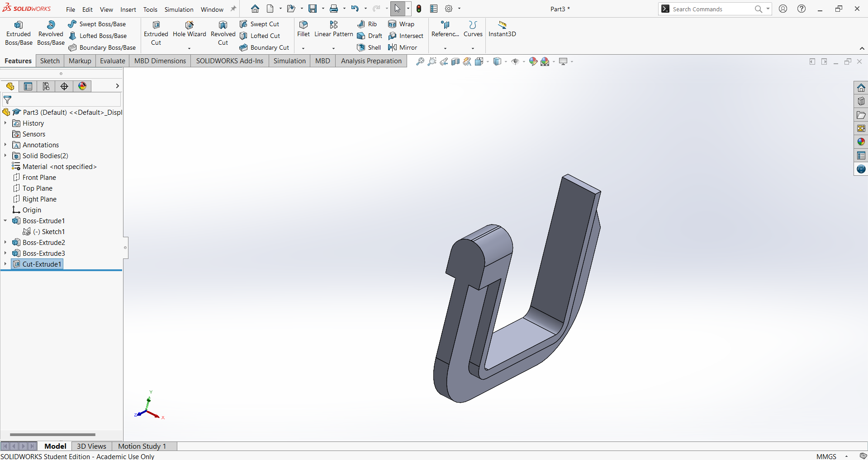
Task: Open the Edit Appearance tool in view toolbar
Action: click(x=533, y=61)
